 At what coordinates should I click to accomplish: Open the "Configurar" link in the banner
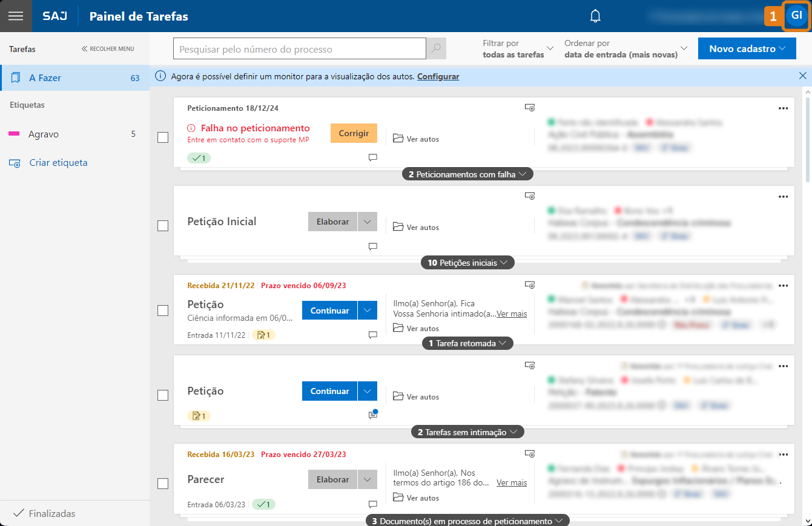pyautogui.click(x=438, y=76)
